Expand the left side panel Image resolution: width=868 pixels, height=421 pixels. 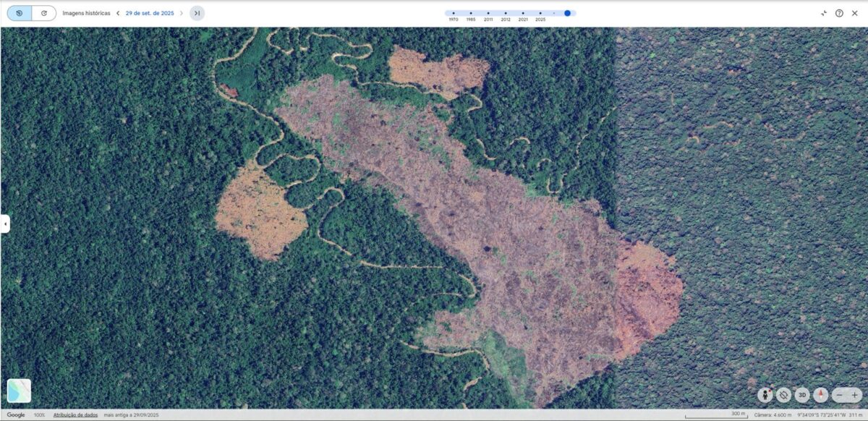pyautogui.click(x=5, y=224)
